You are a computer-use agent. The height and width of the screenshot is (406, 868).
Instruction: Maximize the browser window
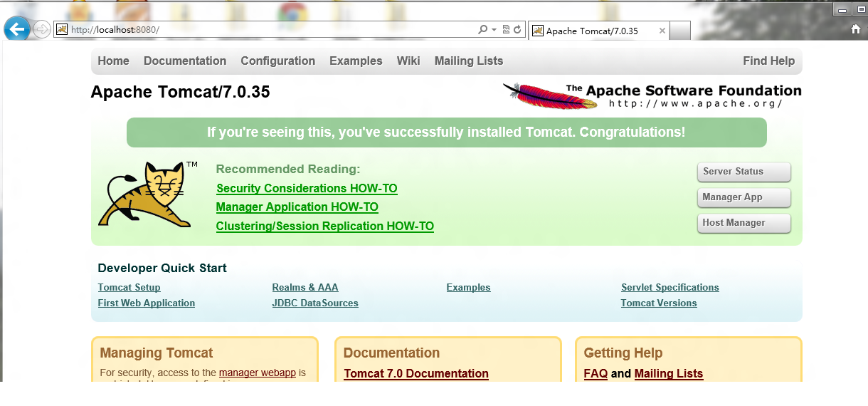[x=860, y=10]
